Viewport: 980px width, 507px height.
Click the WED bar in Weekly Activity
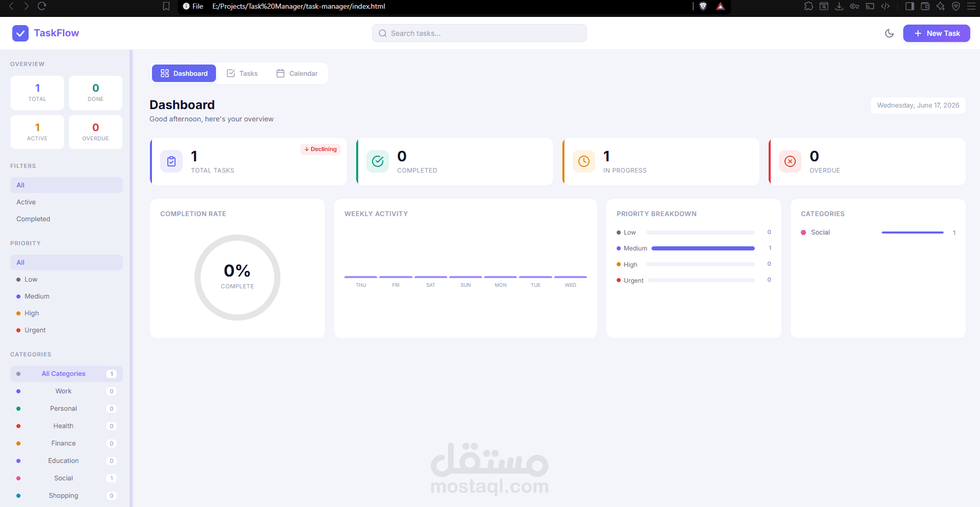571,277
